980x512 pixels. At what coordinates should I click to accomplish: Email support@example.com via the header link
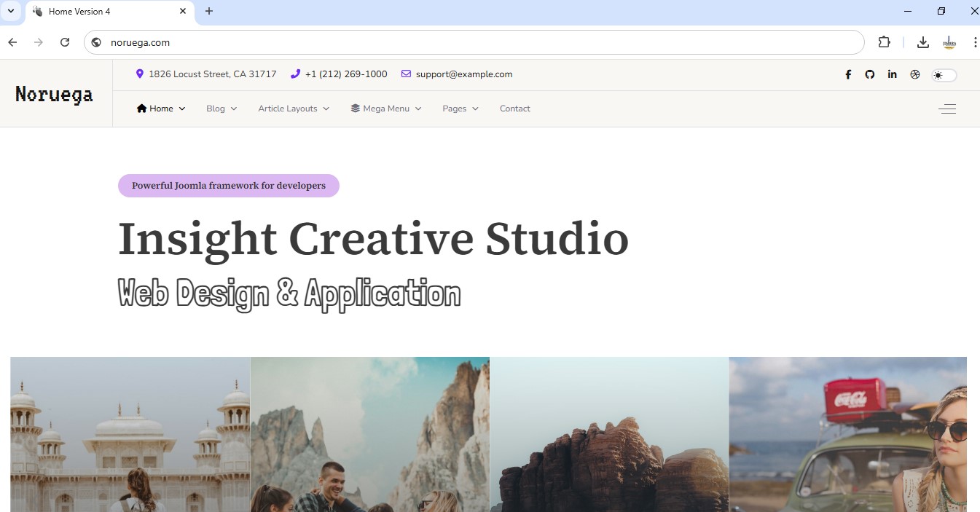click(463, 74)
